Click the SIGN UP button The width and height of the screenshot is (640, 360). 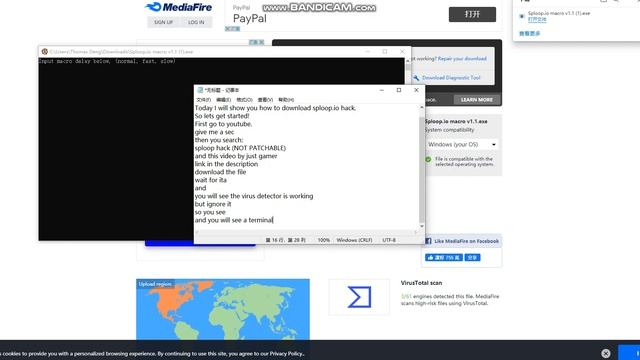[x=163, y=22]
